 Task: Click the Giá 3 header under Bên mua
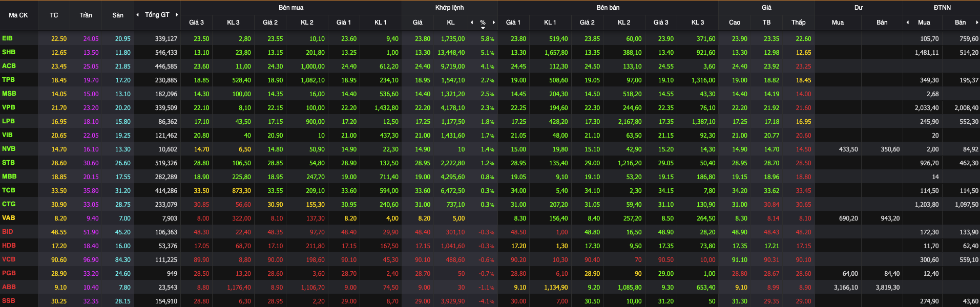tap(196, 23)
